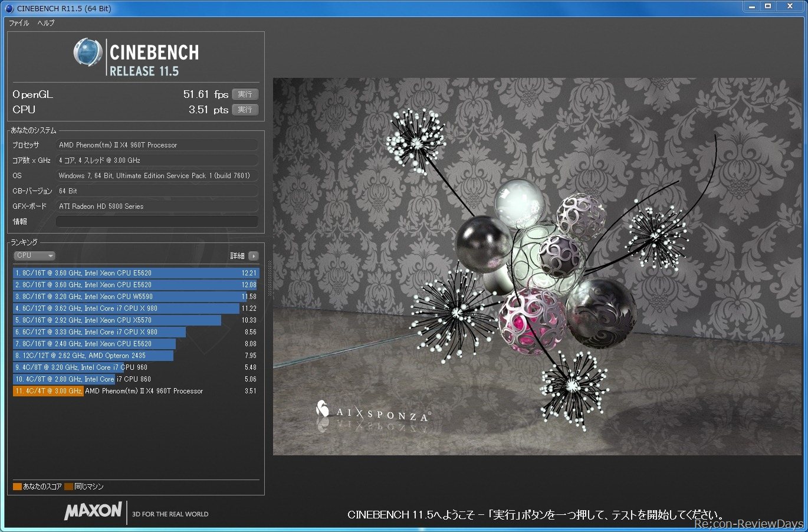The width and height of the screenshot is (808, 532).
Task: Click the welcome status message at the bottom
Action: coord(536,515)
